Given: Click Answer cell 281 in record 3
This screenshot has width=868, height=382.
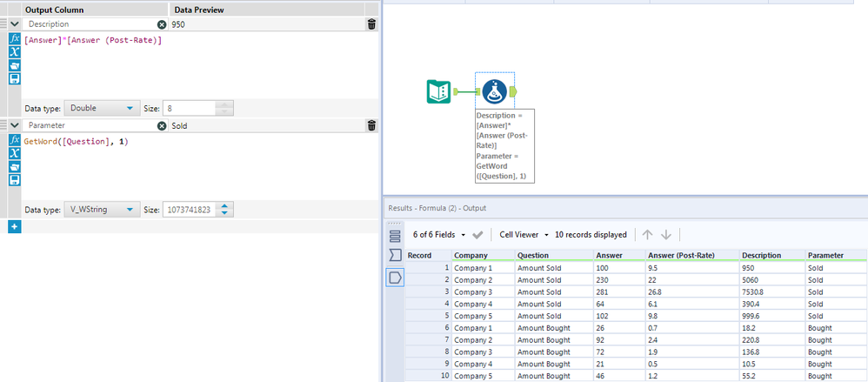Looking at the screenshot, I should coord(619,292).
